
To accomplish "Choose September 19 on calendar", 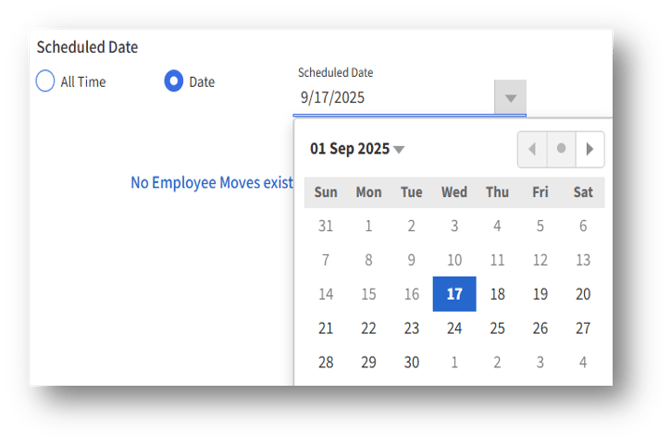I will [x=540, y=294].
